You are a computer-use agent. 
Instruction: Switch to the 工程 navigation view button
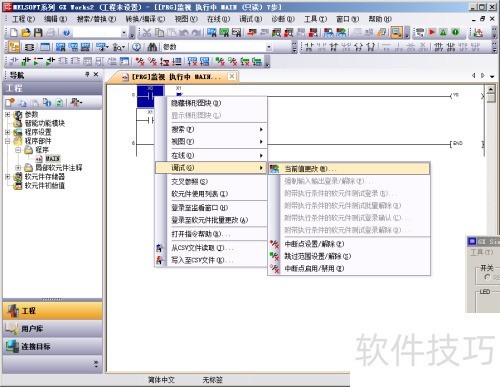tap(53, 311)
